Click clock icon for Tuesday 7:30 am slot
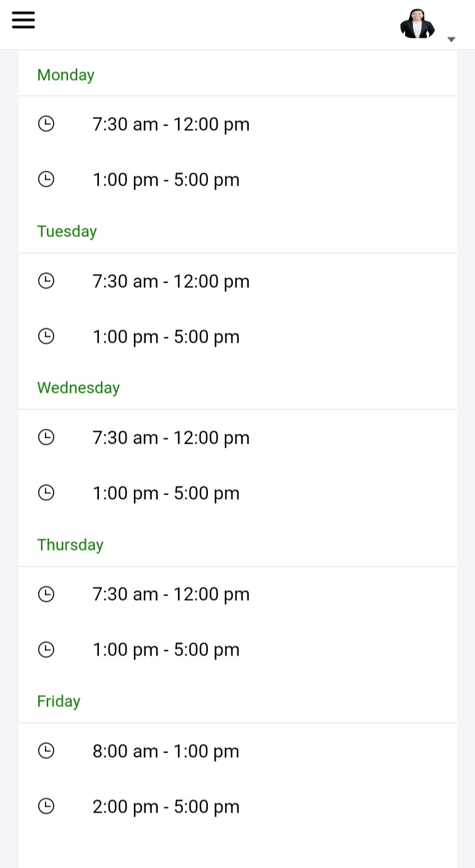 pyautogui.click(x=46, y=281)
